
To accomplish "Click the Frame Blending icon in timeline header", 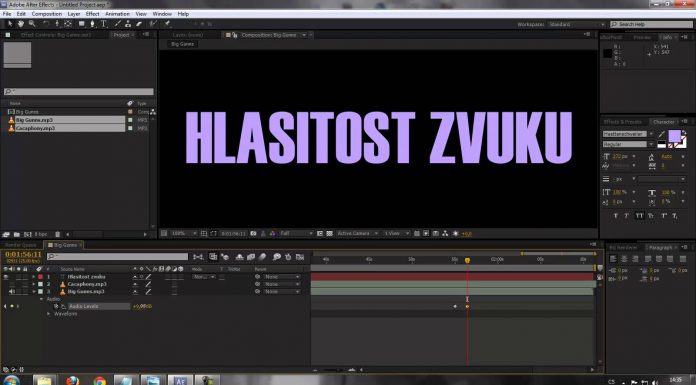I will click(251, 257).
